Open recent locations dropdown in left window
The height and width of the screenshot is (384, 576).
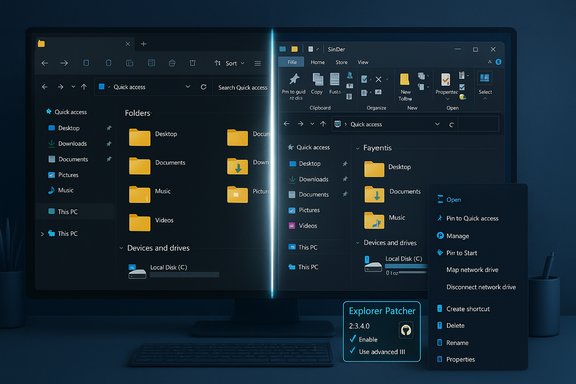click(x=73, y=87)
